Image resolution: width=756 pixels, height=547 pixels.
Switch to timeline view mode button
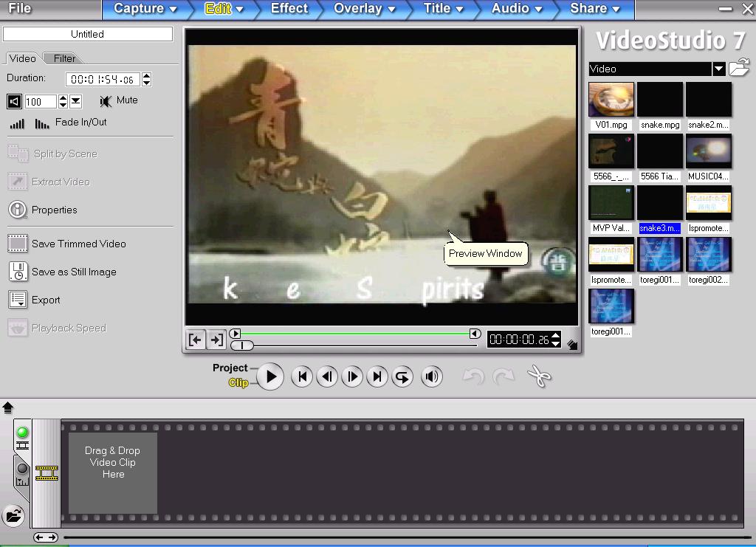22,471
